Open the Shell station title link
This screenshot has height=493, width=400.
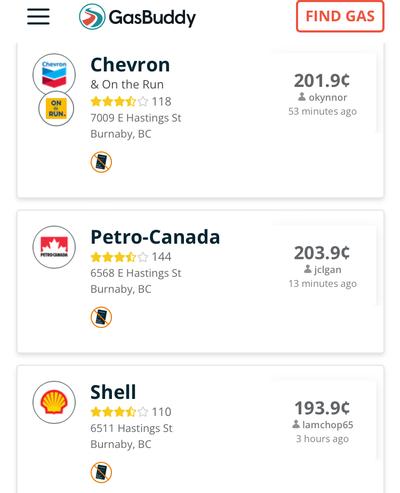coord(113,392)
